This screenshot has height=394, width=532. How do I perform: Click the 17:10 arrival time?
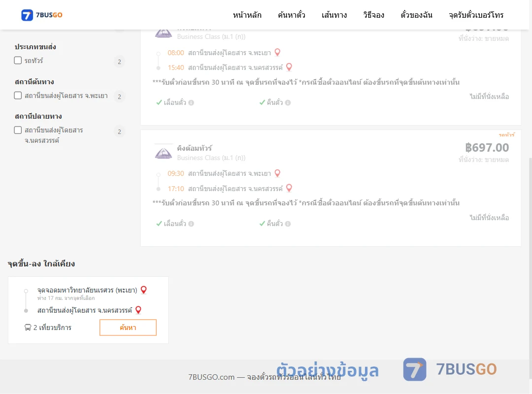point(176,188)
